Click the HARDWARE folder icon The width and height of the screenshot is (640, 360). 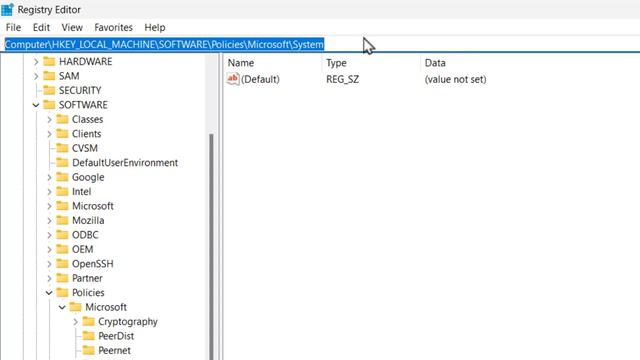pyautogui.click(x=49, y=61)
